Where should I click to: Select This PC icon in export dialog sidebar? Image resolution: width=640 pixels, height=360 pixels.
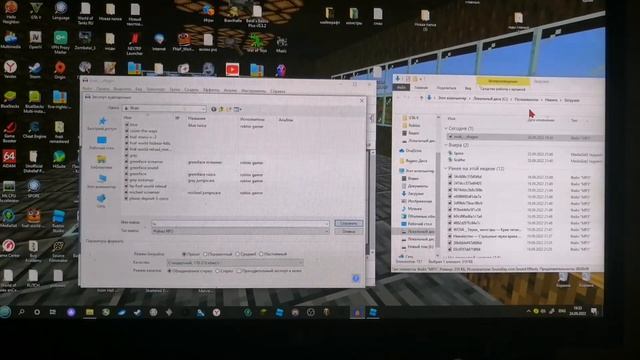(x=102, y=181)
